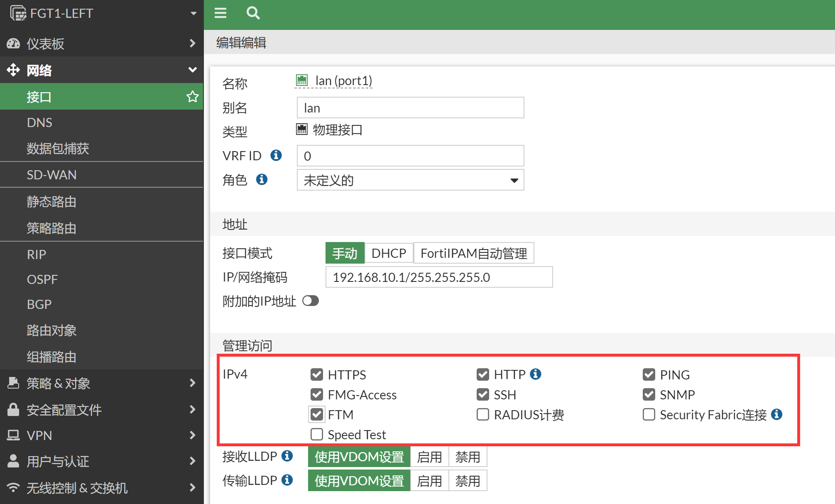Click the IP/网络掩码 input field
This screenshot has width=835, height=504.
(439, 277)
